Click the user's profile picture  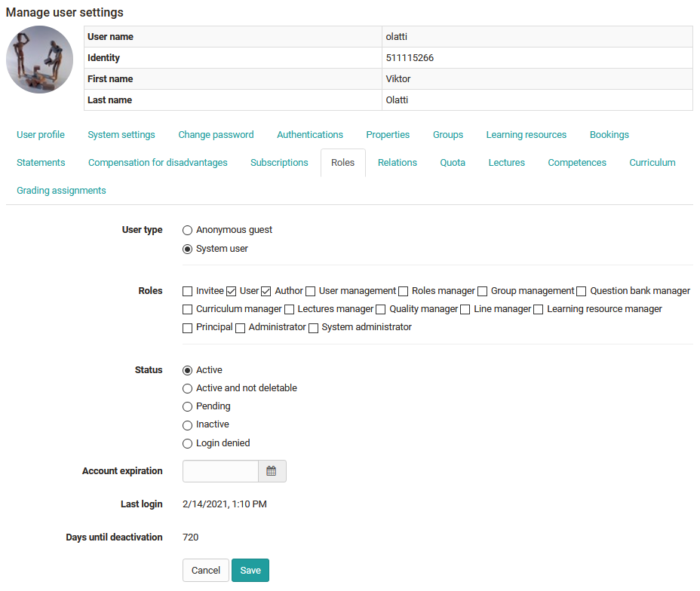[x=39, y=60]
